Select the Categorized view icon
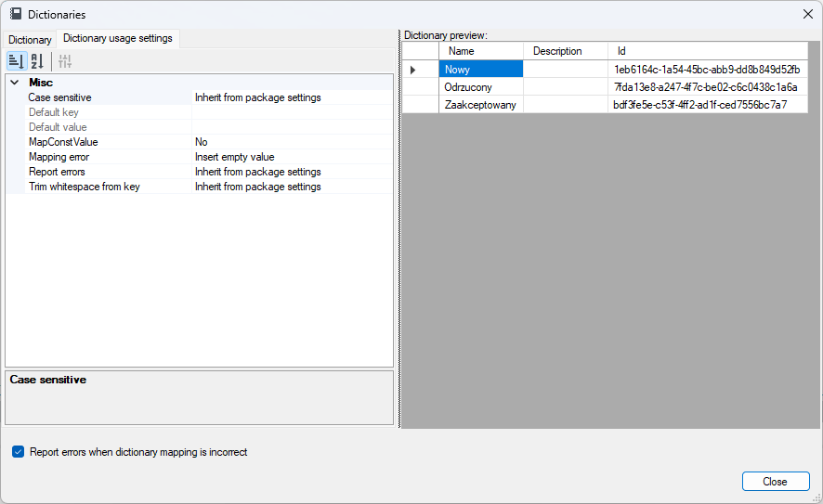This screenshot has width=823, height=504. (17, 61)
